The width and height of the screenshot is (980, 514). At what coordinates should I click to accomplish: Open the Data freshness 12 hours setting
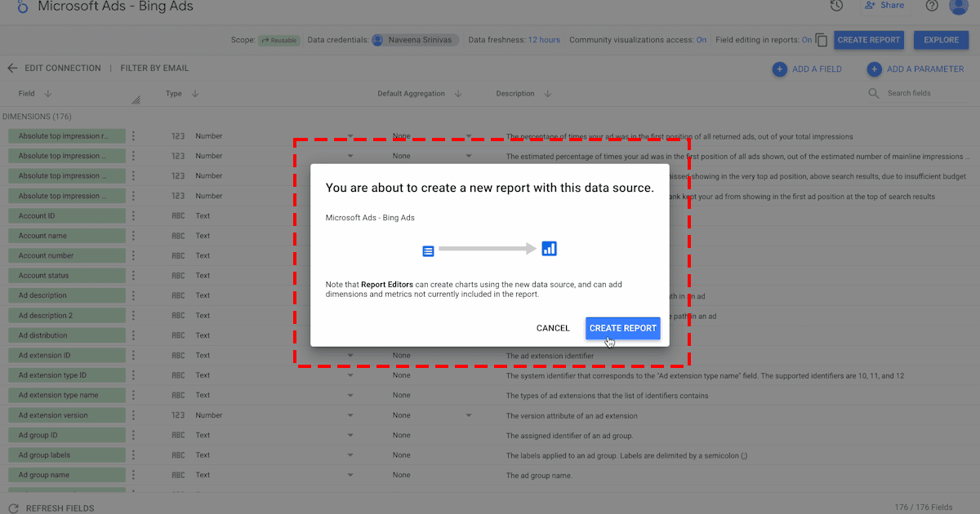pyautogui.click(x=544, y=40)
